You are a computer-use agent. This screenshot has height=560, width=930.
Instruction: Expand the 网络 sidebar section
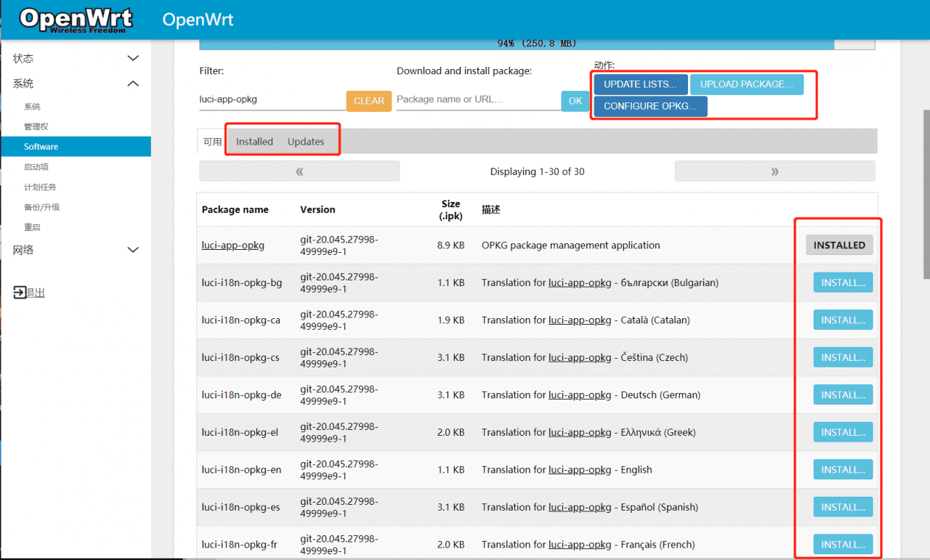(x=75, y=249)
